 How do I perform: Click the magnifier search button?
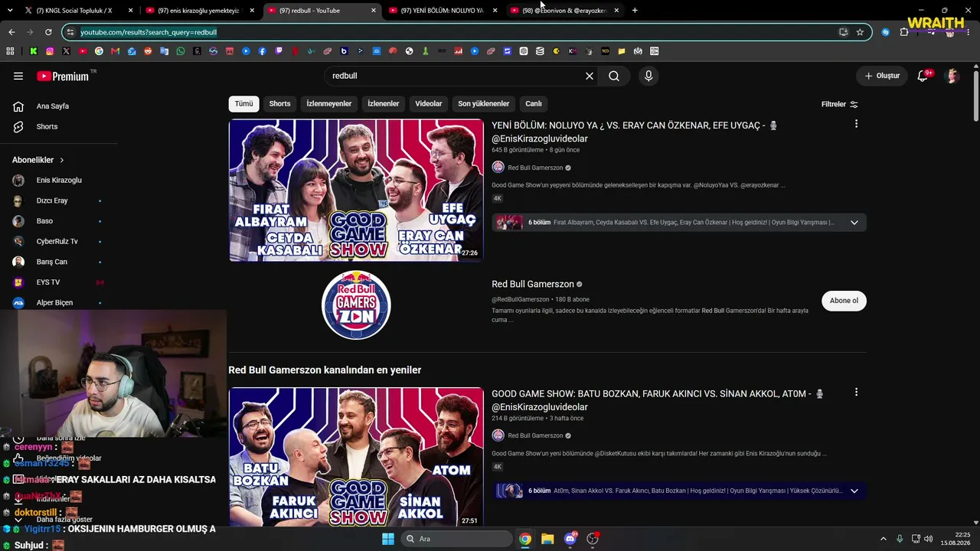614,76
